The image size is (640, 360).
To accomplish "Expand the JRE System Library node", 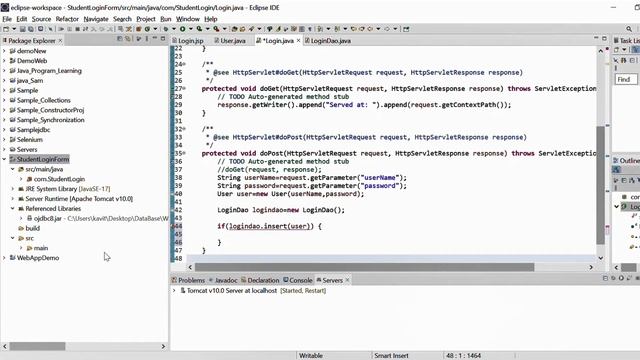I will point(13,189).
